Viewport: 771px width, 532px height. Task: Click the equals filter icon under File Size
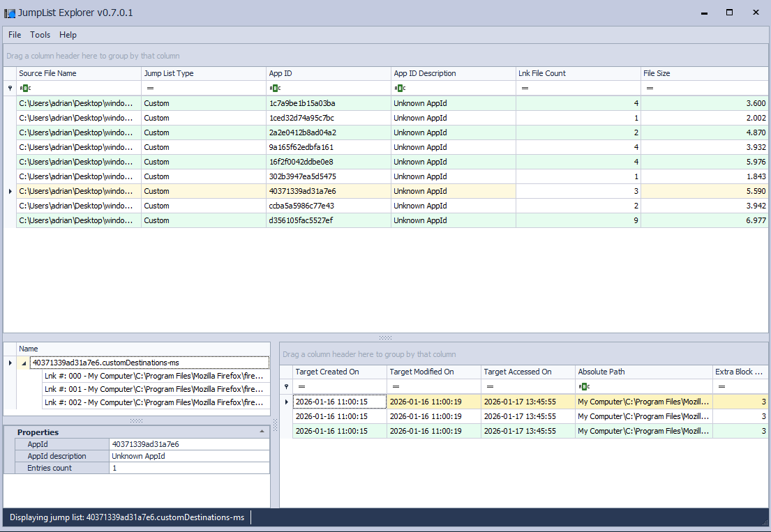pos(650,88)
